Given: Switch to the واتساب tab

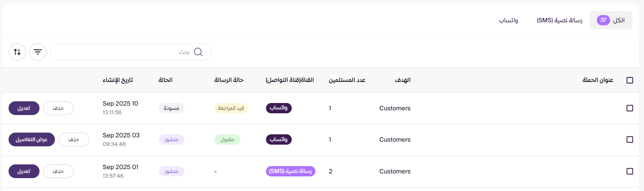Looking at the screenshot, I should click(508, 20).
